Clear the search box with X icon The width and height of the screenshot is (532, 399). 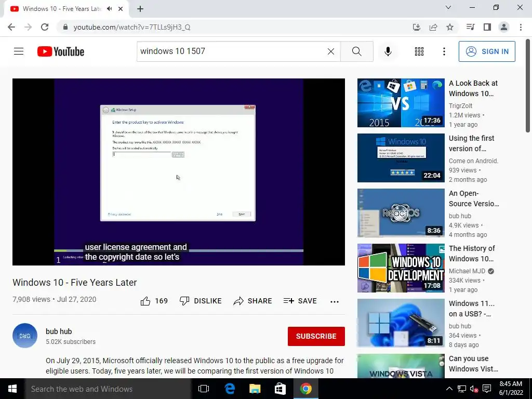[331, 51]
